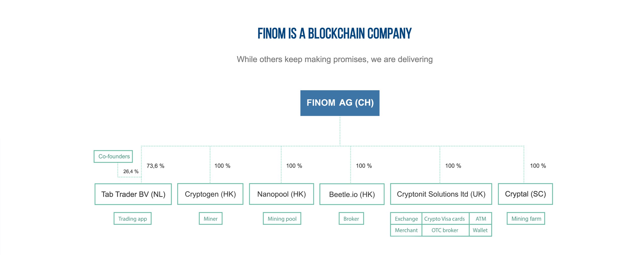The height and width of the screenshot is (255, 644).
Task: Click the FINOM AG (CH) box
Action: point(340,103)
